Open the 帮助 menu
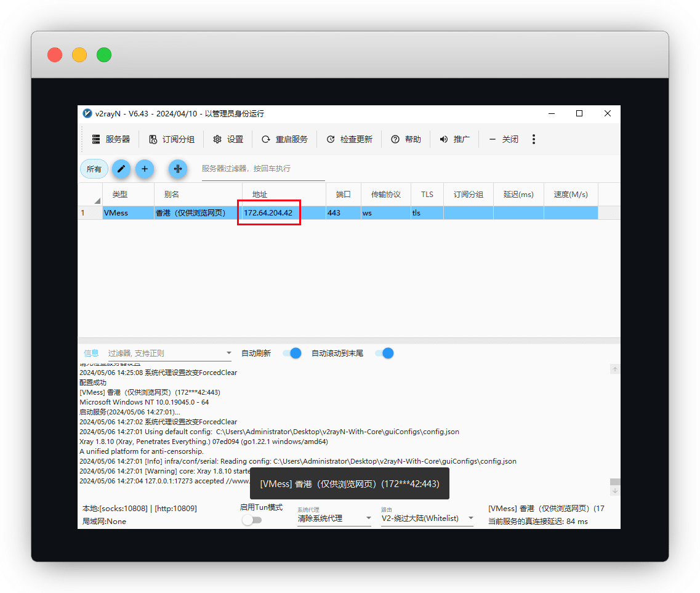The height and width of the screenshot is (593, 700). [406, 139]
